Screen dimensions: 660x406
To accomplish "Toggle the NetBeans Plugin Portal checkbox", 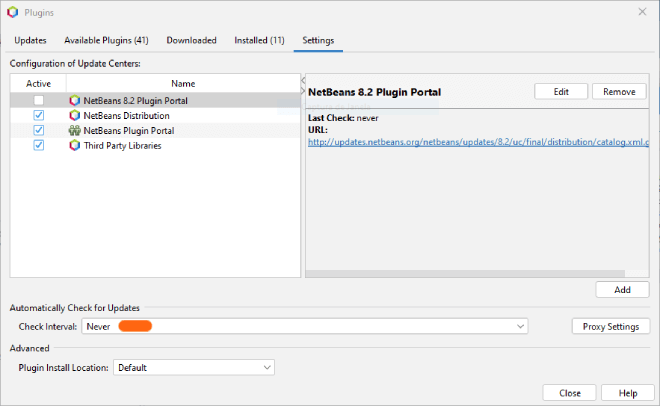I will pyautogui.click(x=38, y=130).
